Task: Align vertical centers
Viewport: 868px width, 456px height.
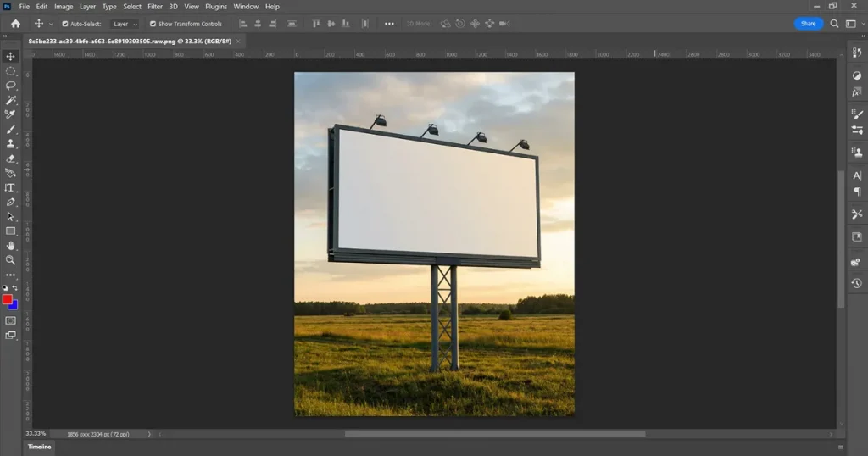Action: click(x=331, y=24)
